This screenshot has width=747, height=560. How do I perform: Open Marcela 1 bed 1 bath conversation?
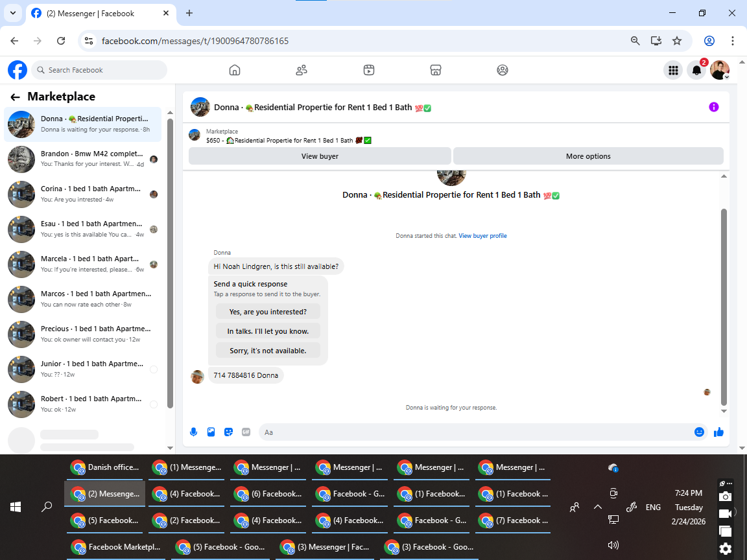[x=83, y=264]
